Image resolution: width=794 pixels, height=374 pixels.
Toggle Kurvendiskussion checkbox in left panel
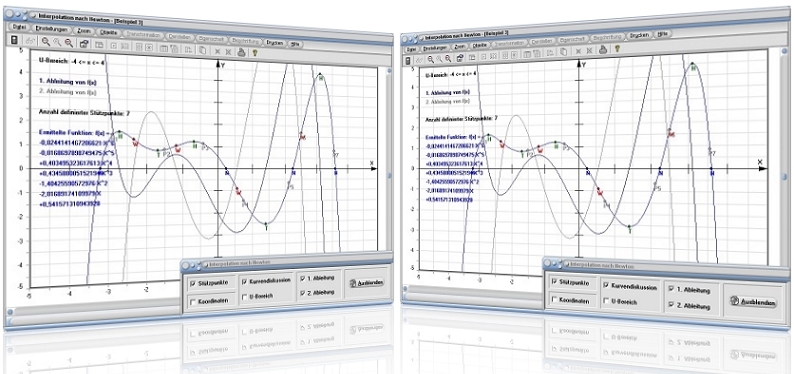pos(245,281)
